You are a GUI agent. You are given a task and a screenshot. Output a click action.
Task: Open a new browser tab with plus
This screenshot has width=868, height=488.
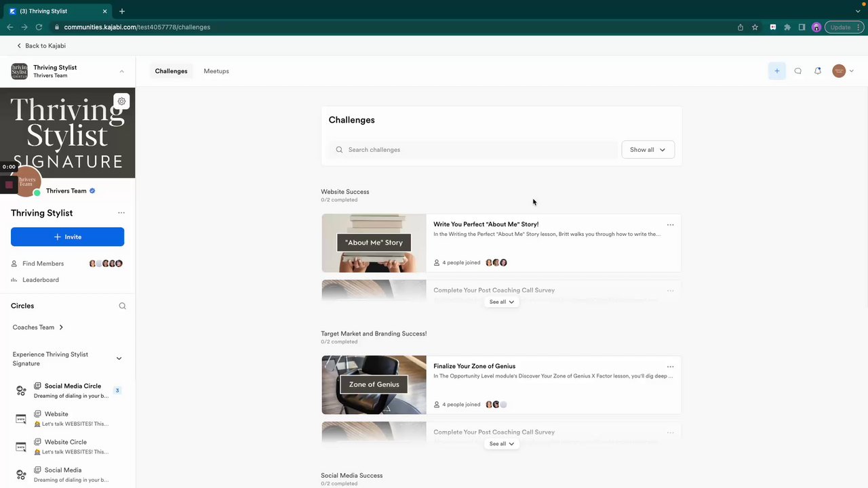pyautogui.click(x=122, y=11)
